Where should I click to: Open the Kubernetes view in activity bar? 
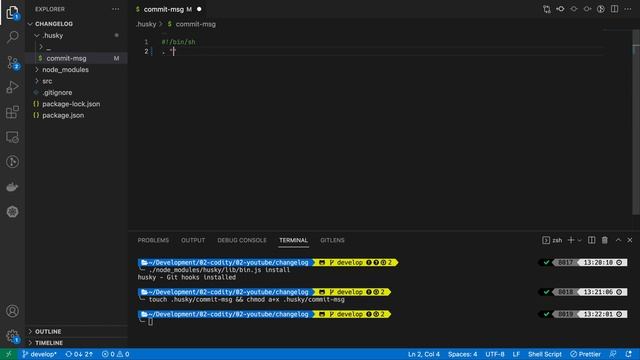12,212
